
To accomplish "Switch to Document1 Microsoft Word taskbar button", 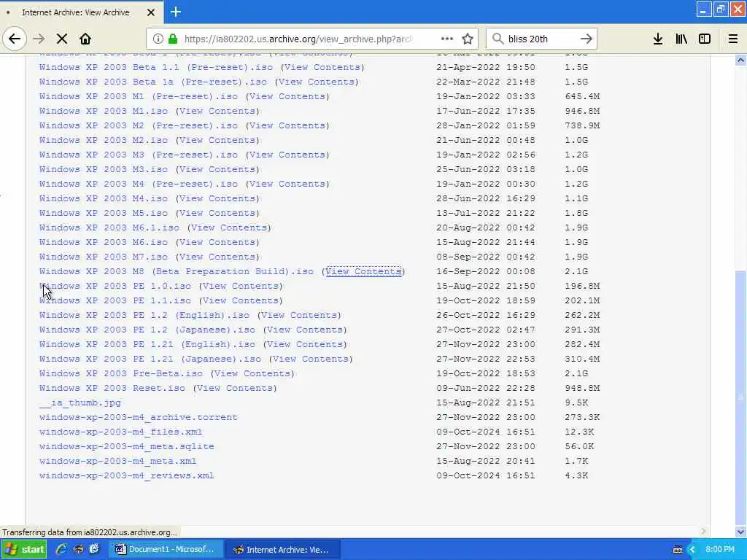I will click(166, 549).
